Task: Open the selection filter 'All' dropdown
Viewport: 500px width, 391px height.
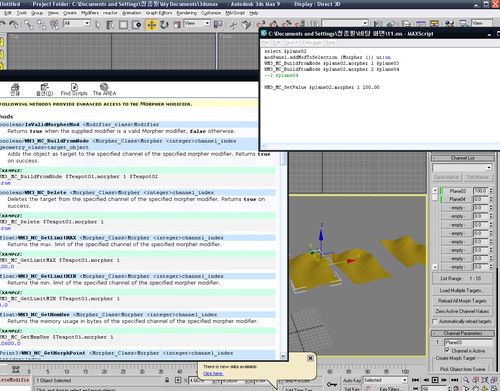Action: [76, 23]
